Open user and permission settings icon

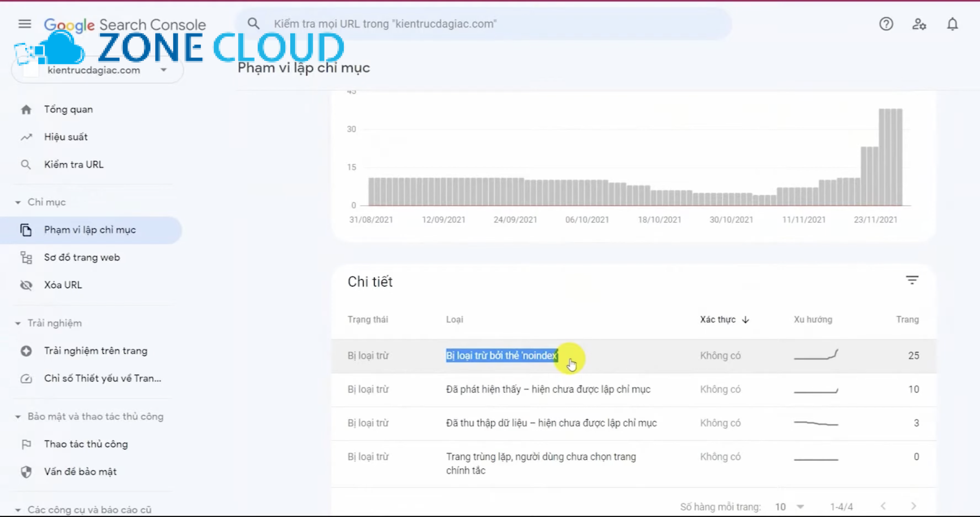point(919,24)
